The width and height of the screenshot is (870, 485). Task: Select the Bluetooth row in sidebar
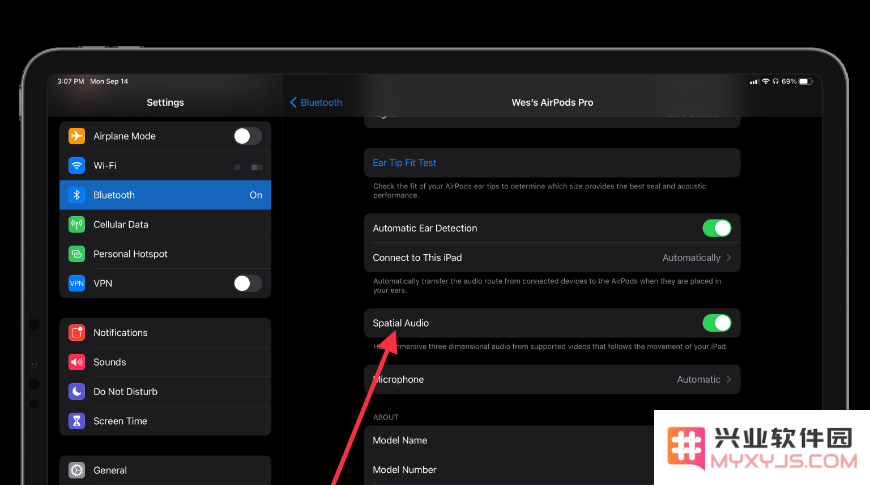tap(165, 195)
